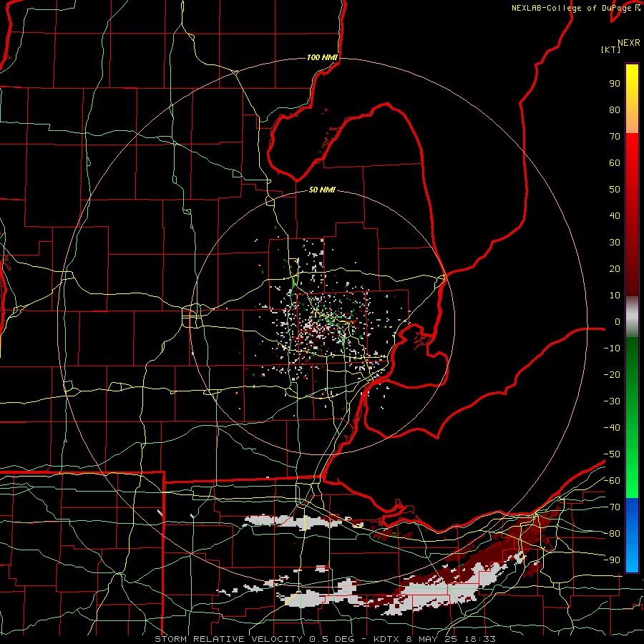
Task: Click the blue bottom segment of the color bar
Action: tap(632, 535)
